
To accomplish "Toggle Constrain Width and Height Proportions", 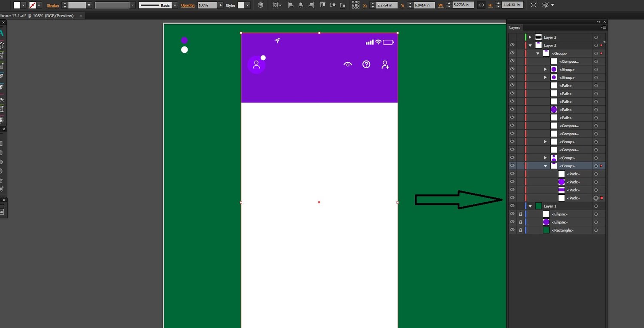I will pyautogui.click(x=481, y=5).
